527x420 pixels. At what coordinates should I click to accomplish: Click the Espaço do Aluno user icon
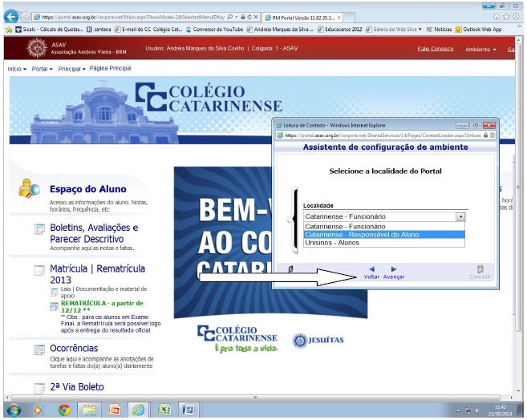(29, 188)
